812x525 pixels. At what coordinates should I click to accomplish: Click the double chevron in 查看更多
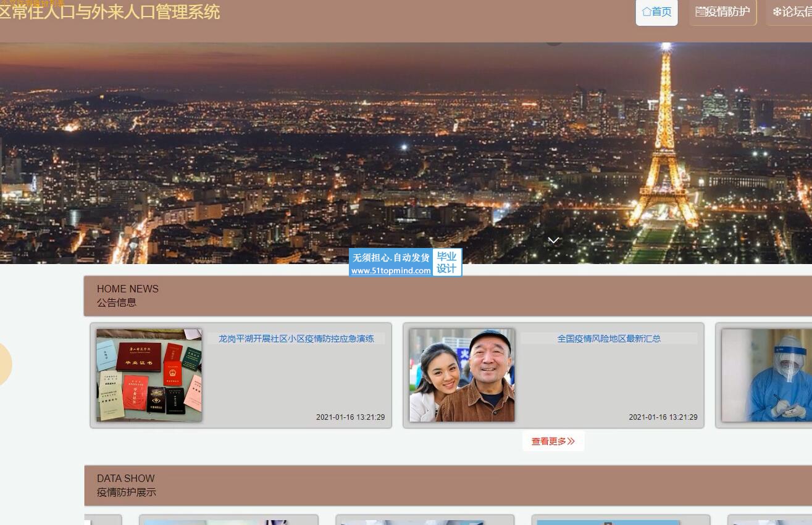click(571, 441)
